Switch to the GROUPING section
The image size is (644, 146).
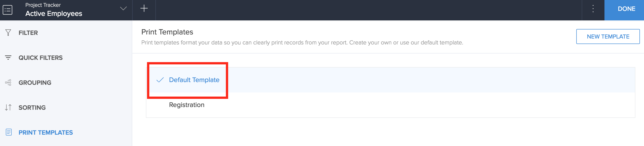[x=35, y=83]
